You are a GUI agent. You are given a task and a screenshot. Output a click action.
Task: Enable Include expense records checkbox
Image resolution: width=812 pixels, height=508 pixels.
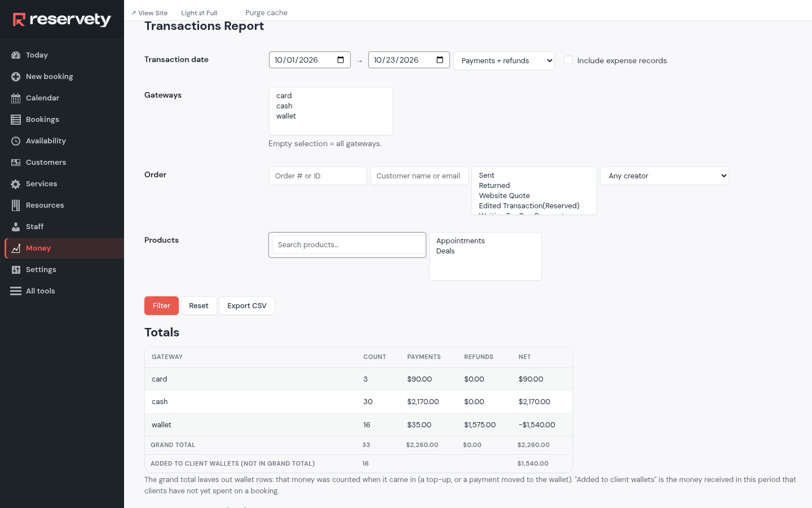click(x=568, y=60)
